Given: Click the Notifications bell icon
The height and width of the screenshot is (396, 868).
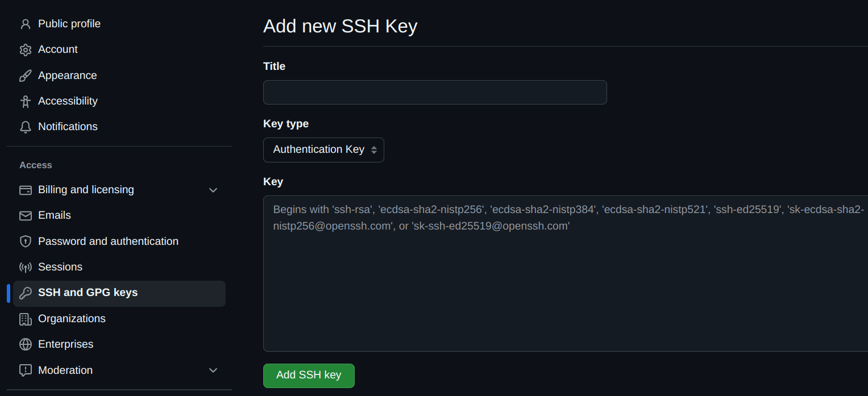Looking at the screenshot, I should coord(25,127).
